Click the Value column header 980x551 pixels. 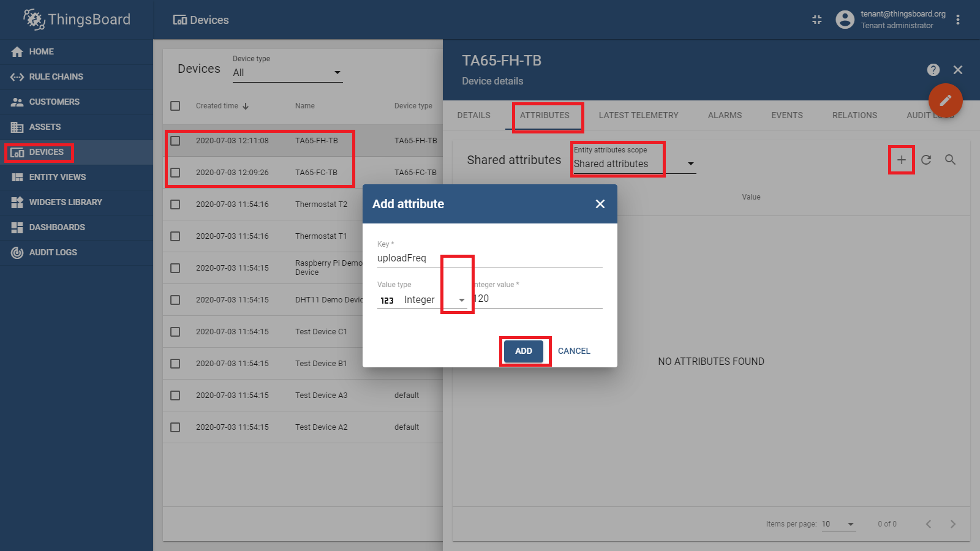(751, 197)
